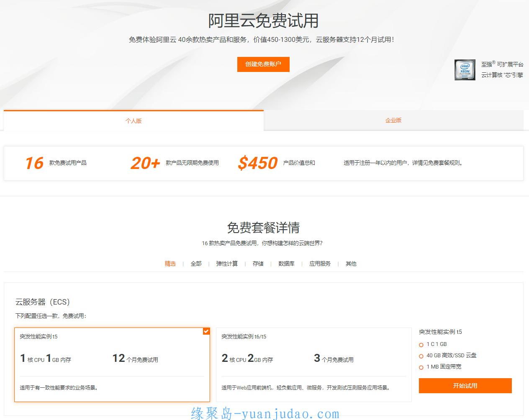This screenshot has height=420, width=529.
Task: Click the 详情见免费套餐规则 text
Action: [x=438, y=163]
